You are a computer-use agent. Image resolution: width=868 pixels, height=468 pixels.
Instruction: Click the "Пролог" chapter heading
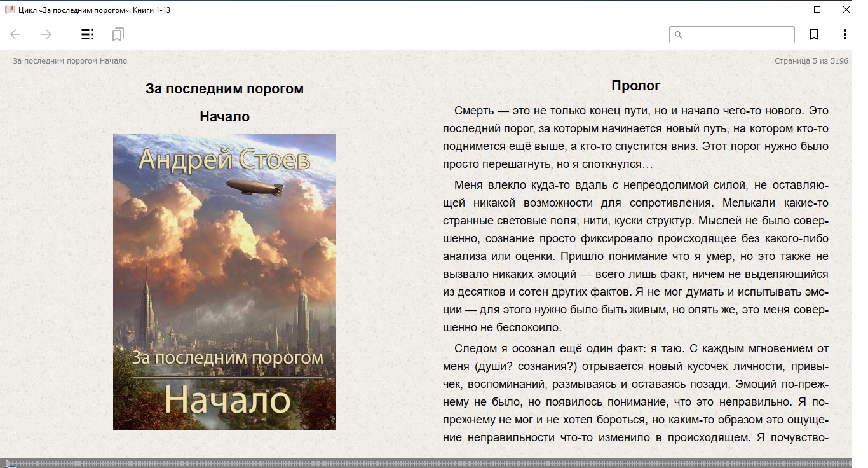635,85
